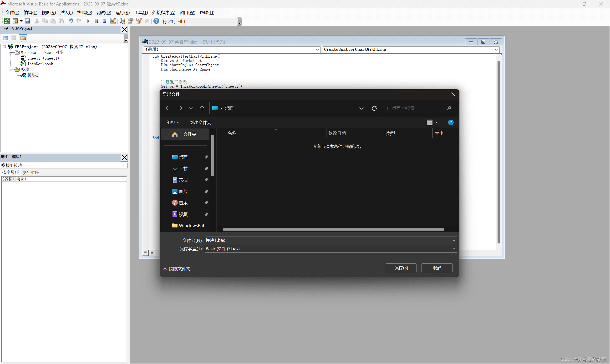Open the 文件(F) menu
Screen dimensions: 610x364
(x=12, y=13)
